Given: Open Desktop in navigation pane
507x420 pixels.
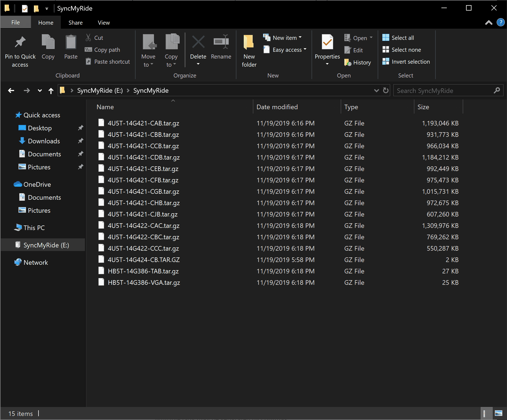Looking at the screenshot, I should click(40, 128).
